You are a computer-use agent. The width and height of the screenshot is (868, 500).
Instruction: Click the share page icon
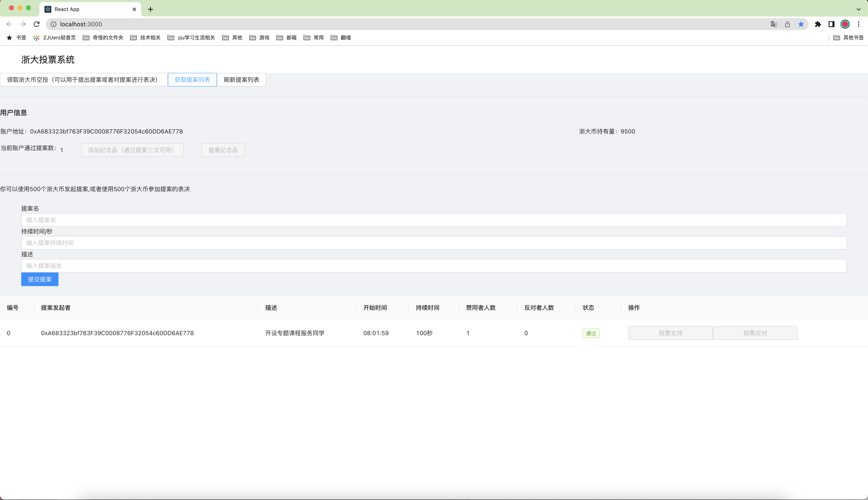(x=787, y=24)
